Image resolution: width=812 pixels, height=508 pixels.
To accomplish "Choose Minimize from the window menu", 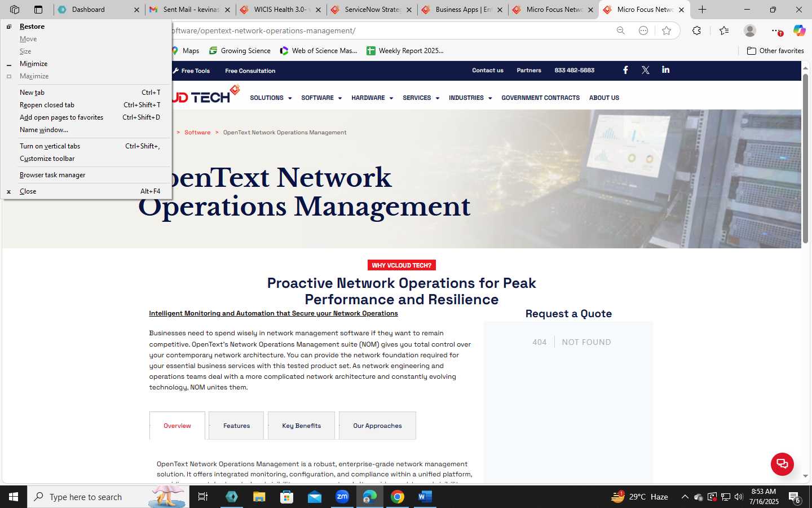I will 86,64.
